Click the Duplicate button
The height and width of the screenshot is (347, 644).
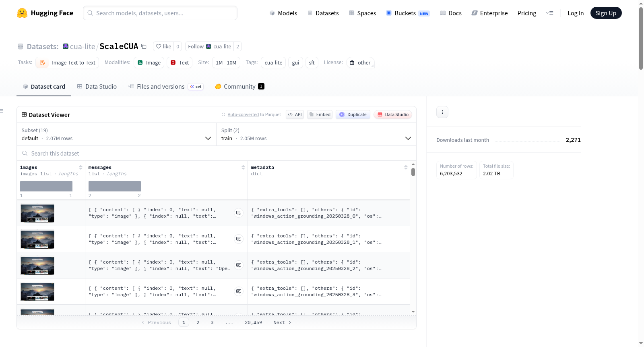pyautogui.click(x=353, y=114)
